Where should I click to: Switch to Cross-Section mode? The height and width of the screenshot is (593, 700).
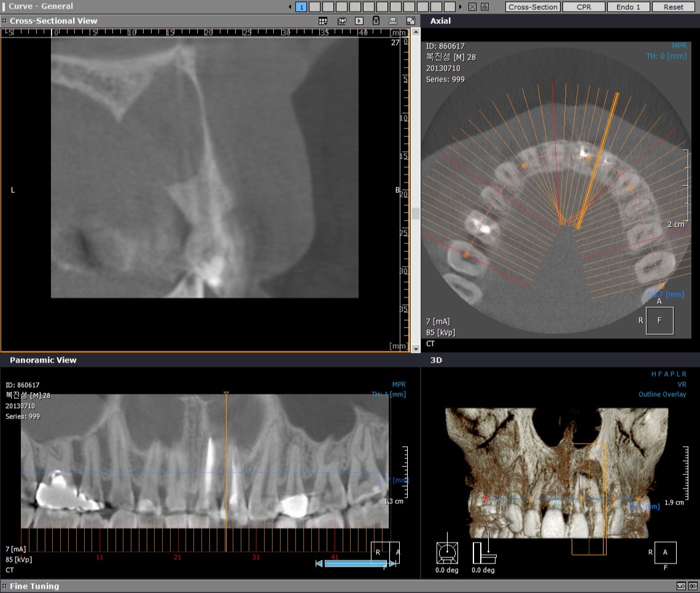pos(533,7)
